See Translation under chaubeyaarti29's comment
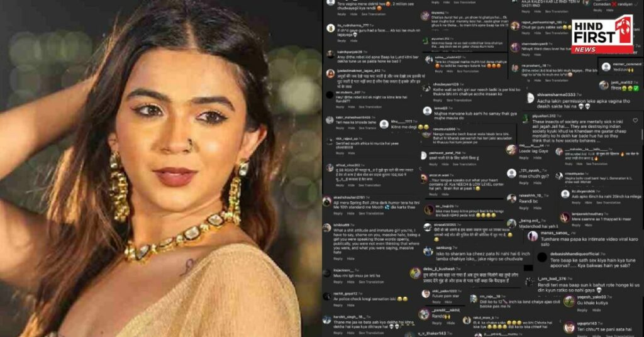The image size is (644, 337). click(458, 100)
